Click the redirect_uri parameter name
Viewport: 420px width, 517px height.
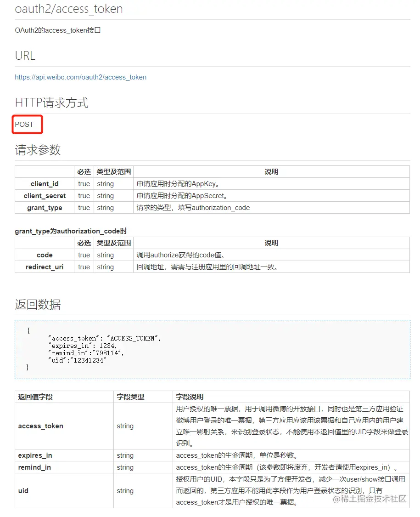45,267
